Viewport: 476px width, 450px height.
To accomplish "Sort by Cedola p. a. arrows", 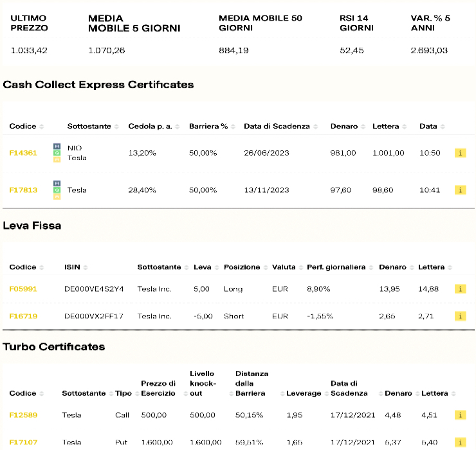I will (x=178, y=127).
